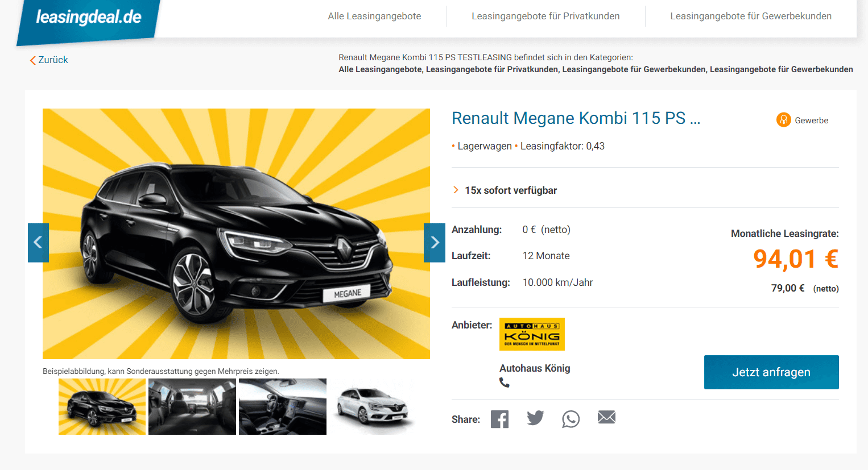Click Leasingangebote für Privatkunden in breadcrumb
This screenshot has width=868, height=470.
coord(492,69)
